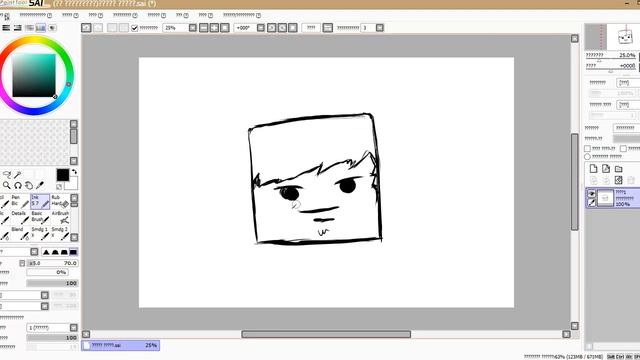Select the Blend brush tool
The height and width of the screenshot is (360, 640).
click(x=20, y=233)
